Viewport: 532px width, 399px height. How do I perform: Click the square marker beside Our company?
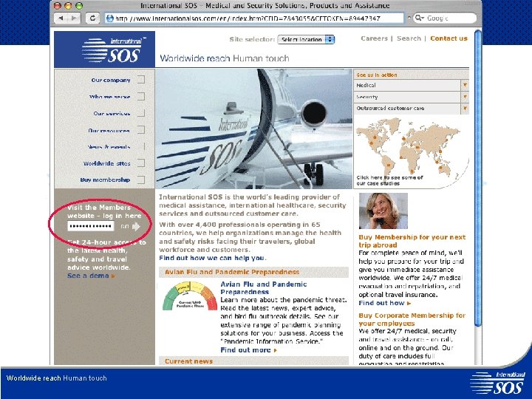coord(141,80)
